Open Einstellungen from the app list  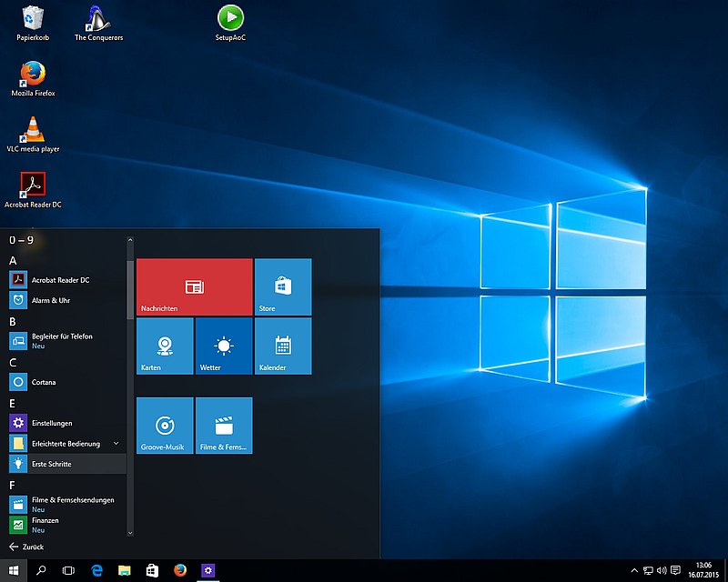point(67,423)
